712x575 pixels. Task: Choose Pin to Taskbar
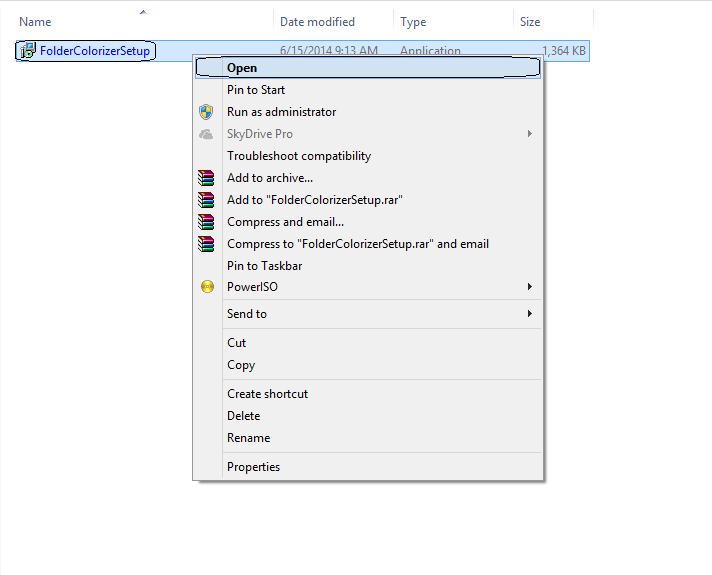pyautogui.click(x=368, y=266)
